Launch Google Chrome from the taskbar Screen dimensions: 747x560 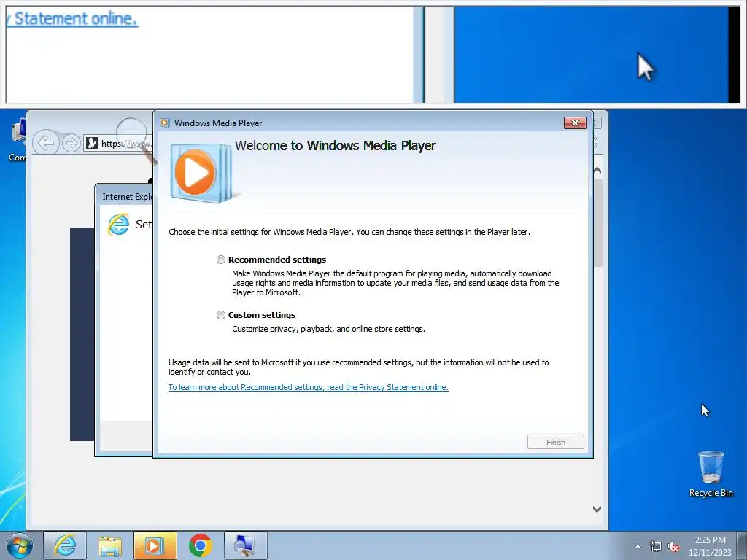tap(200, 545)
